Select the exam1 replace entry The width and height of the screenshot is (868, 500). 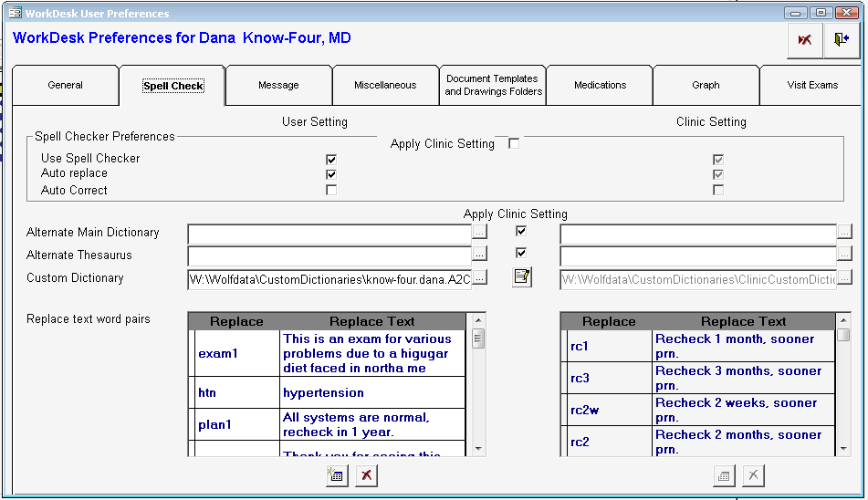tap(237, 353)
